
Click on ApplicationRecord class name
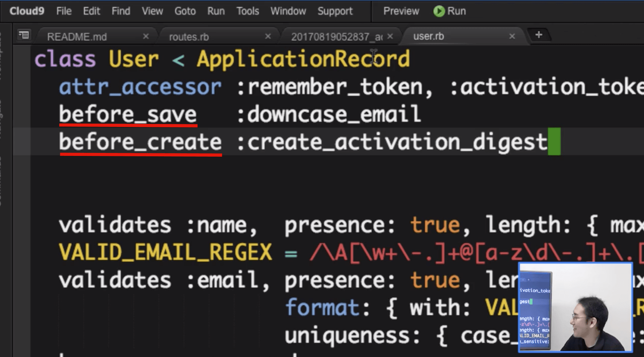point(303,59)
